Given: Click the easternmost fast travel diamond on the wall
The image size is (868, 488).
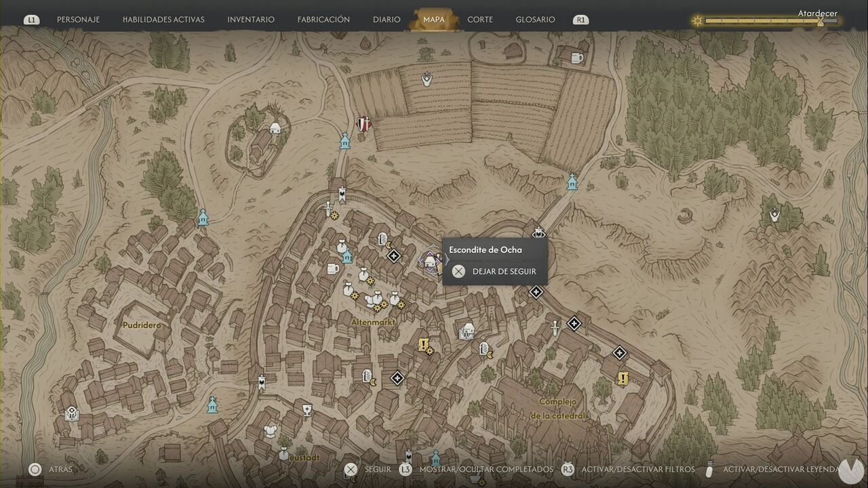Looking at the screenshot, I should (619, 352).
